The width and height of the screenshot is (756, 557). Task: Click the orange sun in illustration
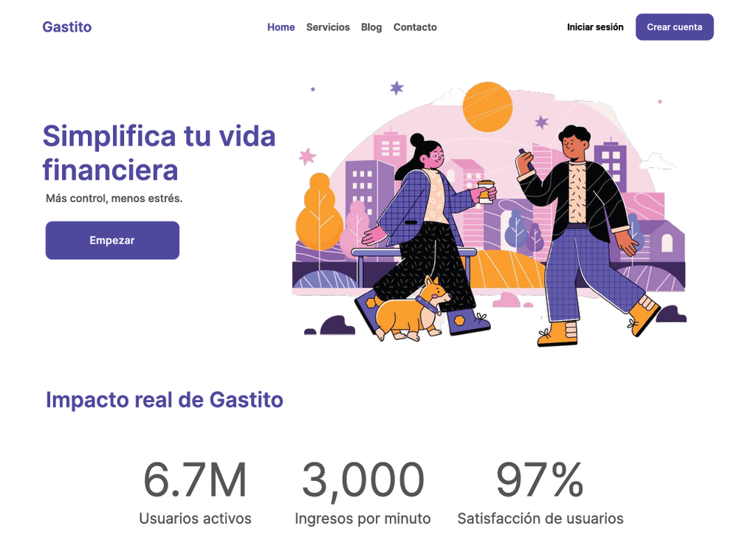click(487, 107)
